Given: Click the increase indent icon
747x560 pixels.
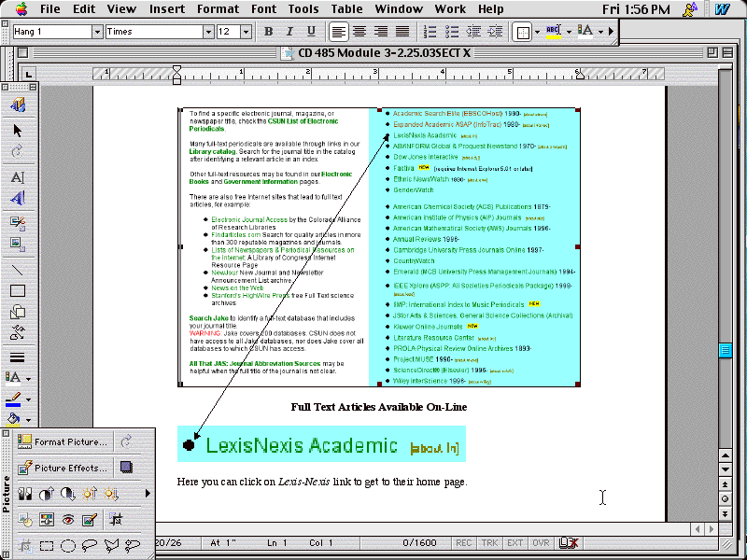Looking at the screenshot, I should 495,32.
